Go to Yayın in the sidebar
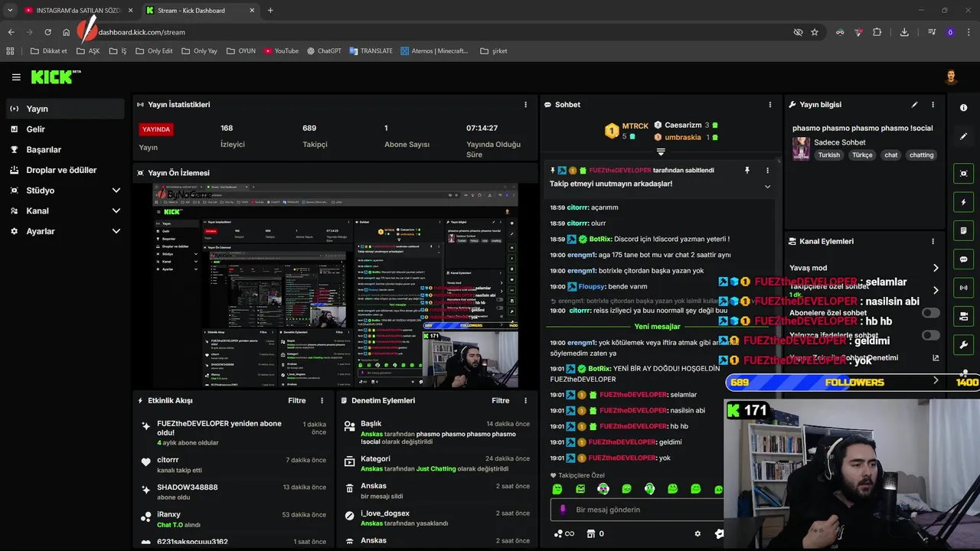Screen dimensions: 980x551 (65, 109)
